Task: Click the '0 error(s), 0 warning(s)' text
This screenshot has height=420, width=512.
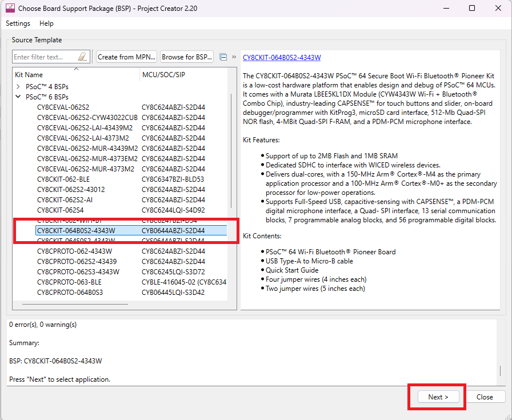Action: 43,325
